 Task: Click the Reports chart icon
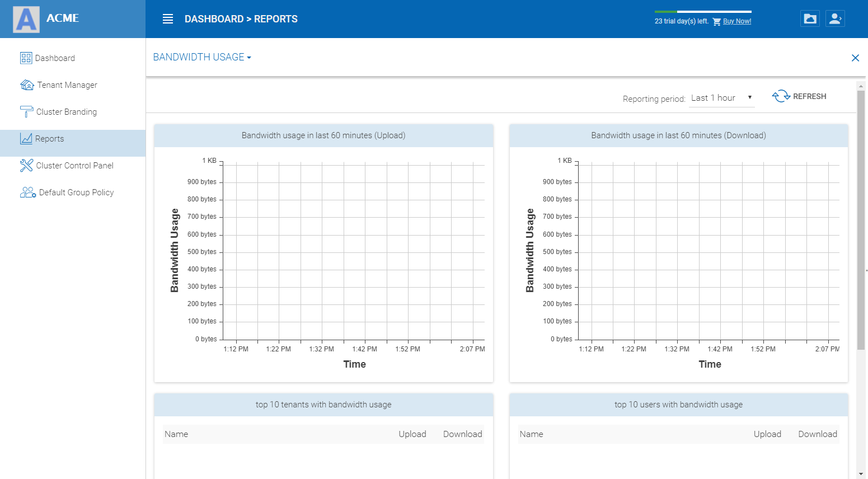point(26,139)
